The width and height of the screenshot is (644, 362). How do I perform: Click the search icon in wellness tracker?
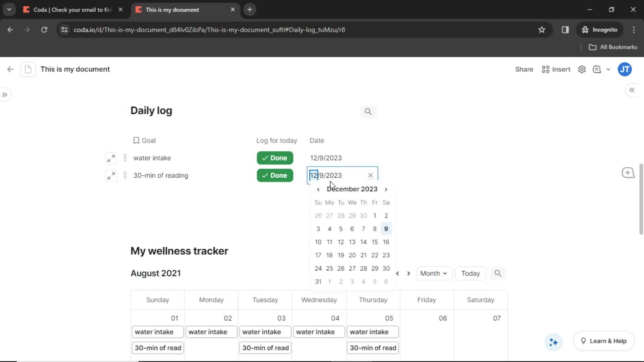pyautogui.click(x=498, y=273)
